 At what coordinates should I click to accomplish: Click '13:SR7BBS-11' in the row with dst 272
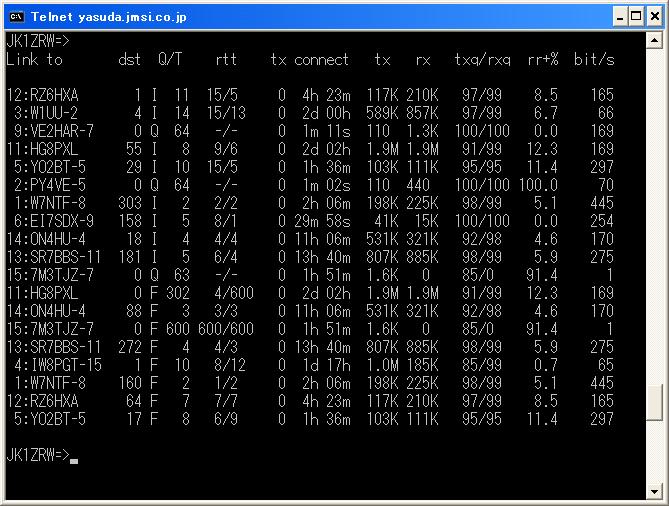point(54,347)
